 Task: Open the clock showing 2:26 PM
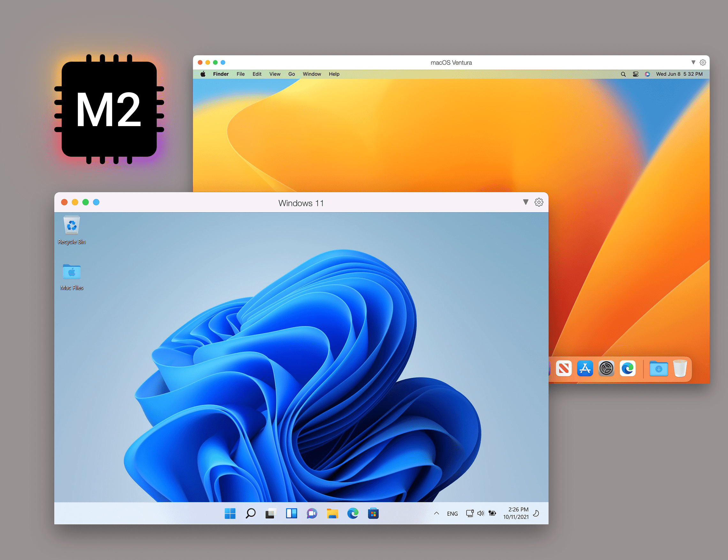[516, 513]
